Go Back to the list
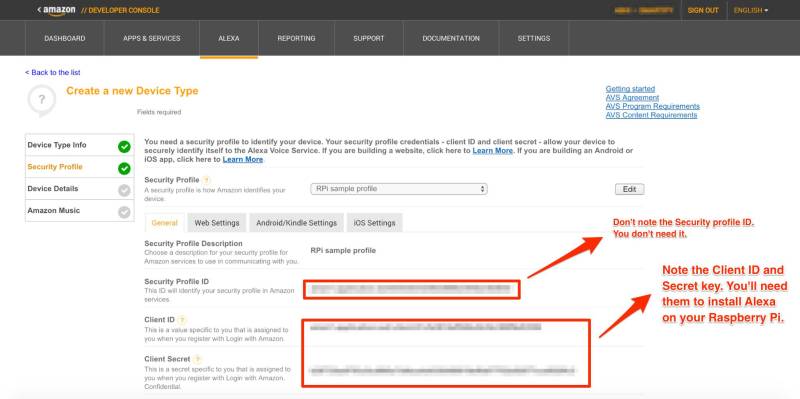 [x=53, y=72]
